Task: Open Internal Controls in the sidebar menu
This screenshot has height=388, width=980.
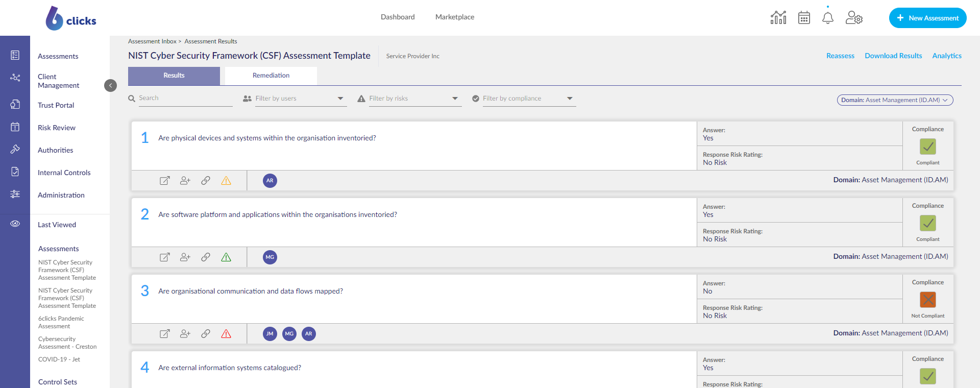Action: coord(64,173)
